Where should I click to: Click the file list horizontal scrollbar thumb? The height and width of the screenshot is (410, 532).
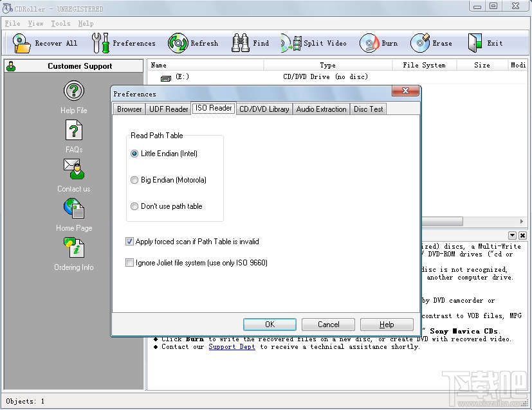pos(442,221)
